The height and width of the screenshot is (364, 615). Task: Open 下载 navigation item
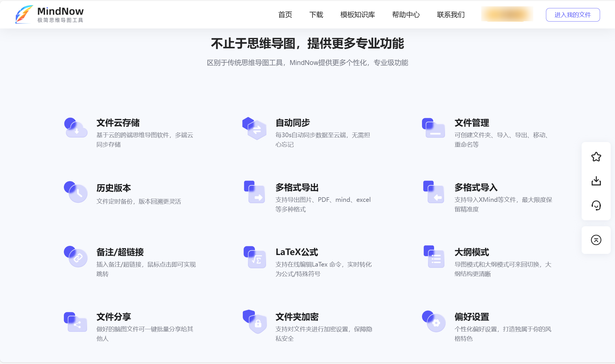316,15
